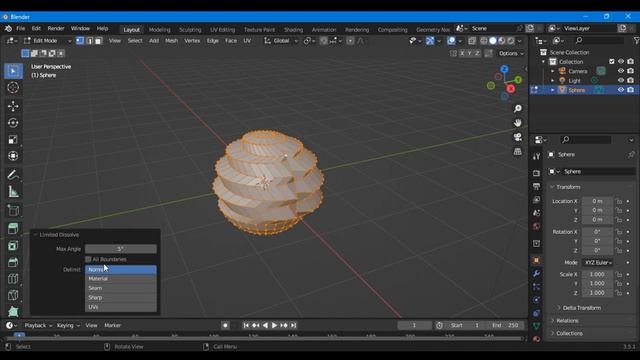Hide Sphere in viewport via eye icon
Screen dimensions: 640x360
621,90
